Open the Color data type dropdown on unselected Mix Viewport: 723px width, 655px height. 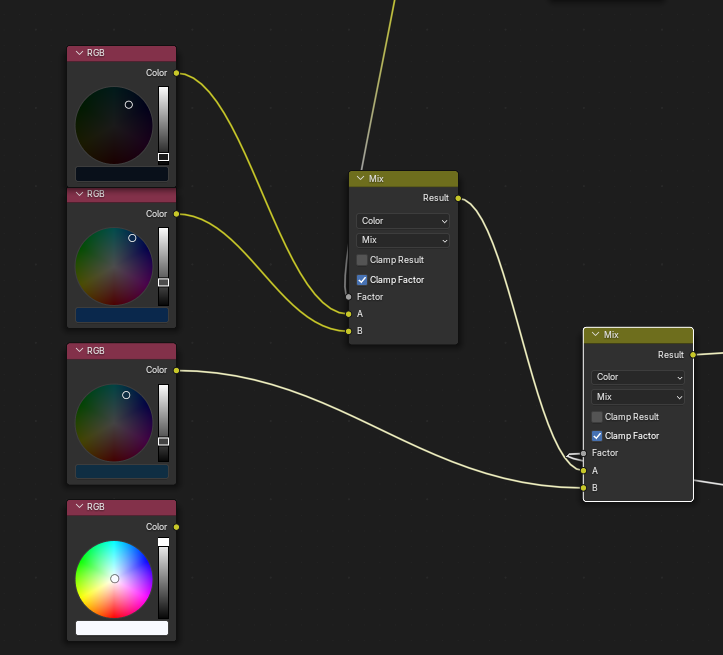[403, 221]
